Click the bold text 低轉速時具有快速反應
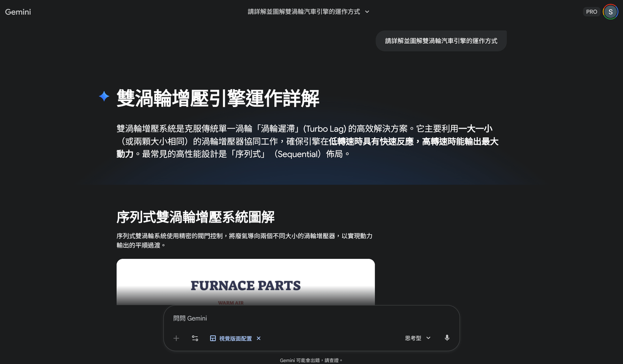 click(x=371, y=142)
